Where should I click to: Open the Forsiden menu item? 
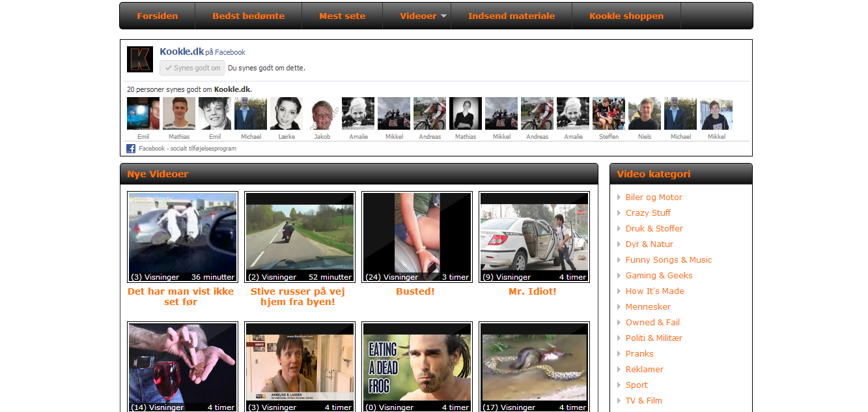157,16
